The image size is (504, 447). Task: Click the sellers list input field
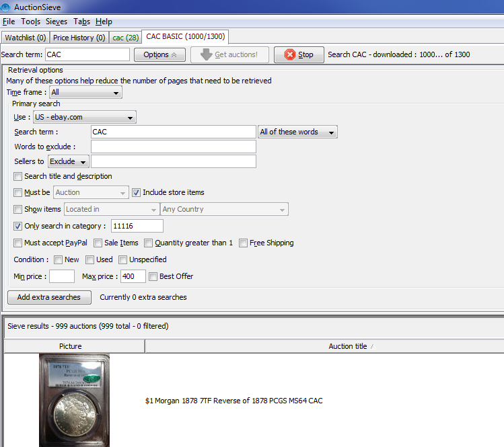(173, 161)
